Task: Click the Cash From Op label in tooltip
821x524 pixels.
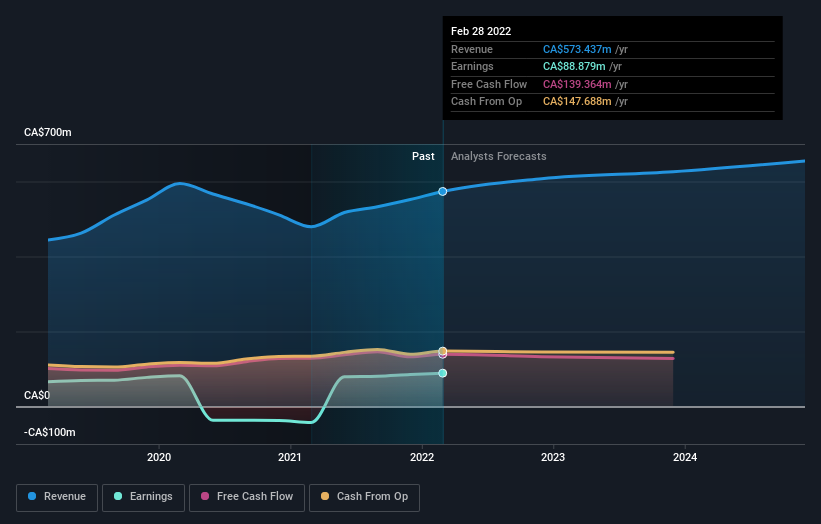Action: (x=486, y=102)
